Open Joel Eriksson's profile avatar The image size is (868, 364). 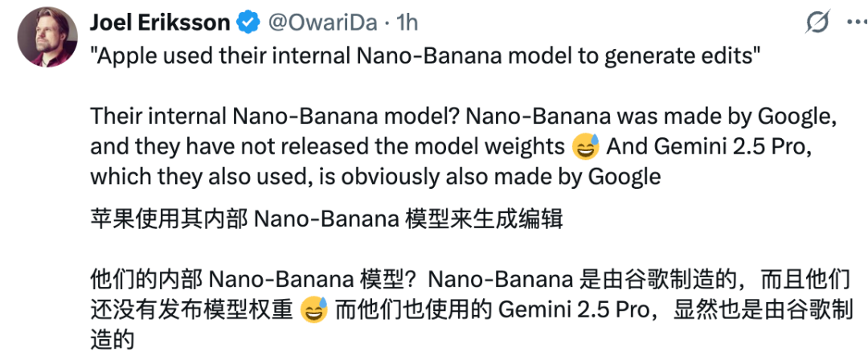pos(47,36)
